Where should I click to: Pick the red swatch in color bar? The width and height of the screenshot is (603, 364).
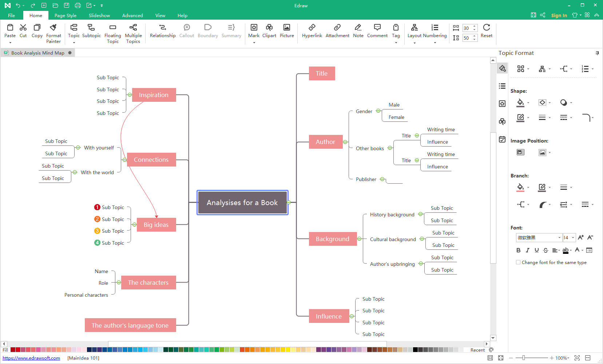18,350
